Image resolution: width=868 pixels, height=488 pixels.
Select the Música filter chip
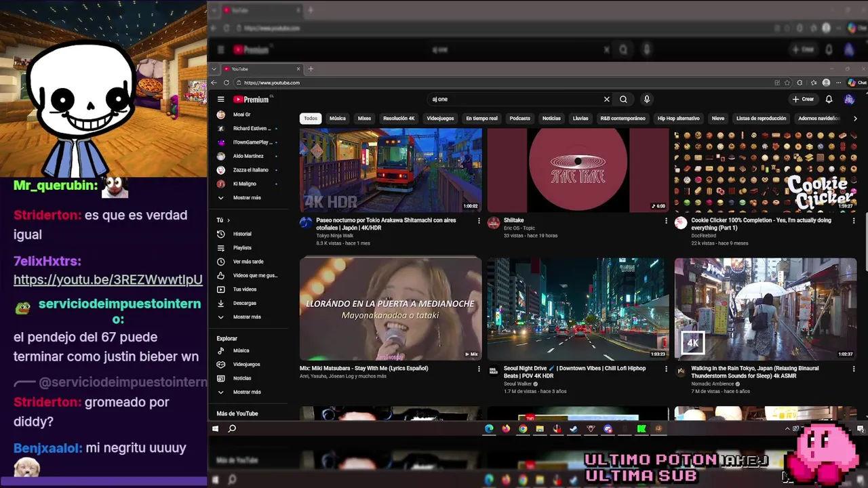point(338,119)
